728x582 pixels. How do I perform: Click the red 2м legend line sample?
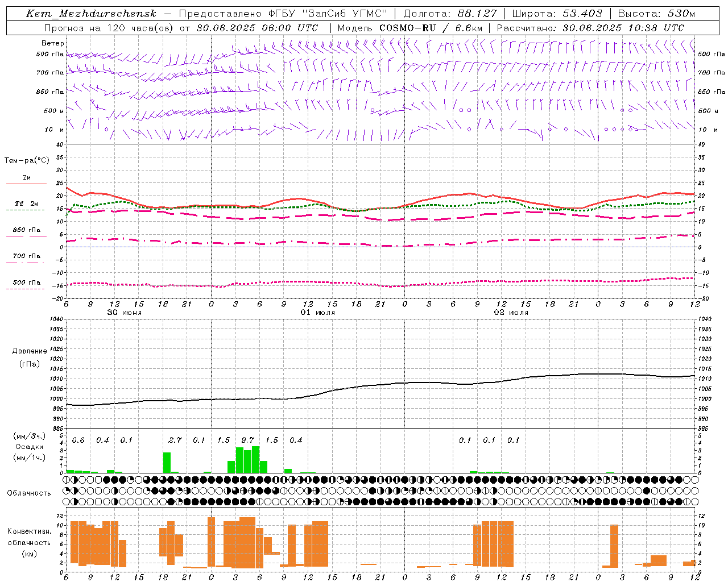coord(26,184)
